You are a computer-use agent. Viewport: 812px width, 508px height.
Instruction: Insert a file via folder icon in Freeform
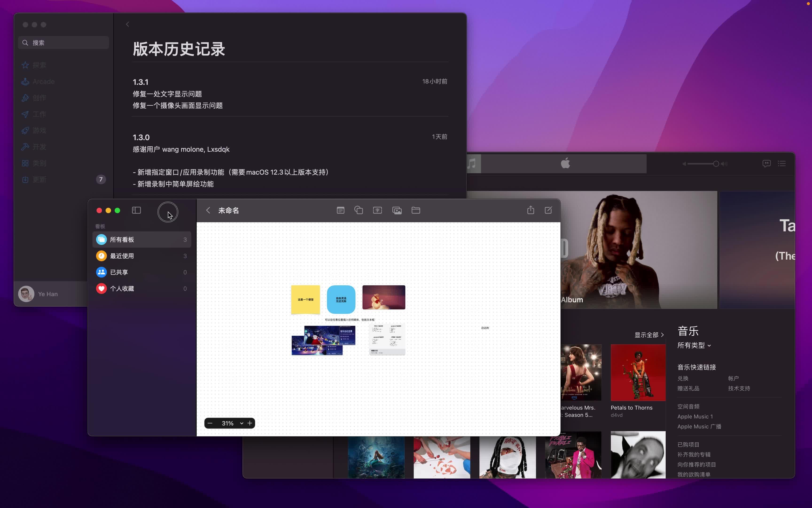point(416,210)
